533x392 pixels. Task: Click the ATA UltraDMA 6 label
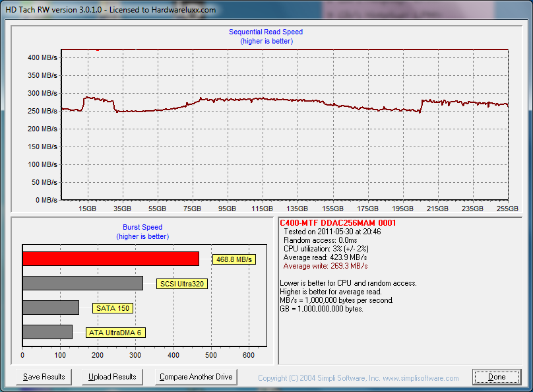pos(115,333)
